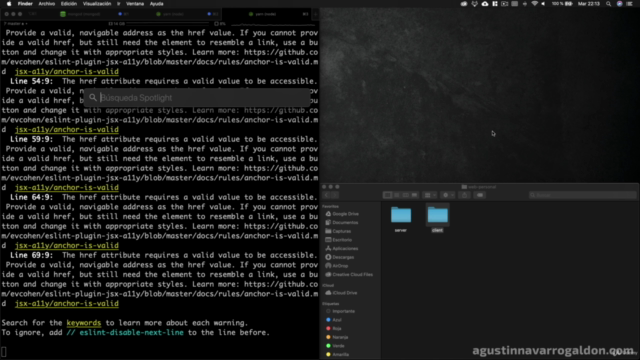Go back in Finder window
The image size is (640, 360).
327,195
